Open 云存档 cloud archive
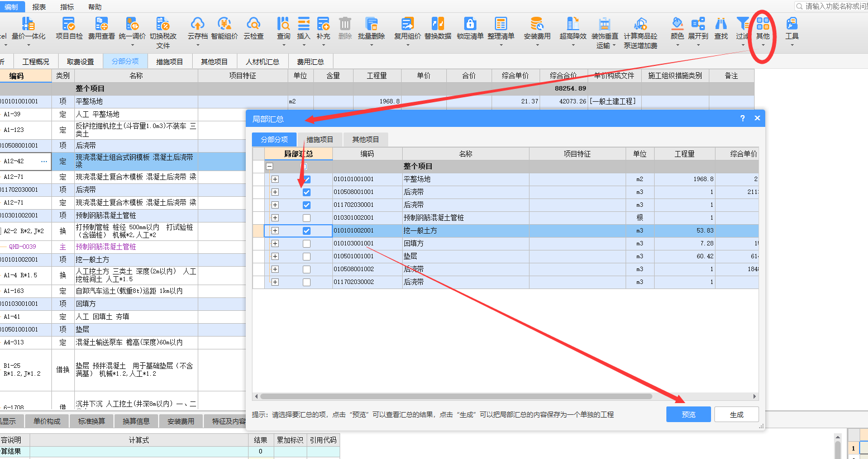This screenshot has width=868, height=459. pos(197,28)
